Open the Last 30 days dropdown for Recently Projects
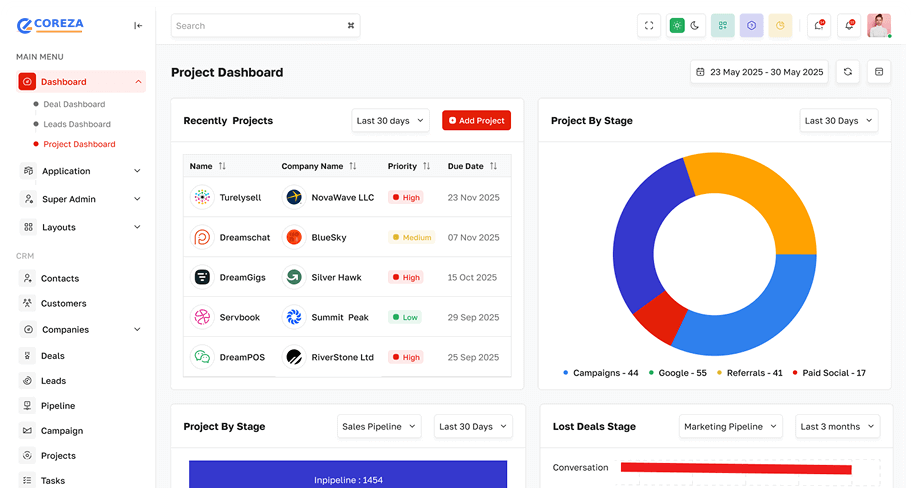Viewport: 911px width, 488px height. [390, 121]
